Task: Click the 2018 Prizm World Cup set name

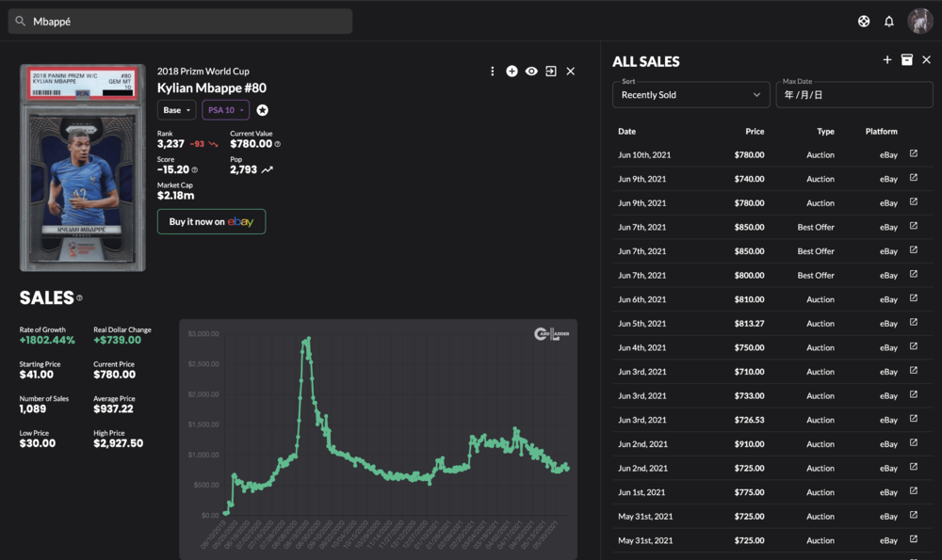Action: (x=203, y=72)
